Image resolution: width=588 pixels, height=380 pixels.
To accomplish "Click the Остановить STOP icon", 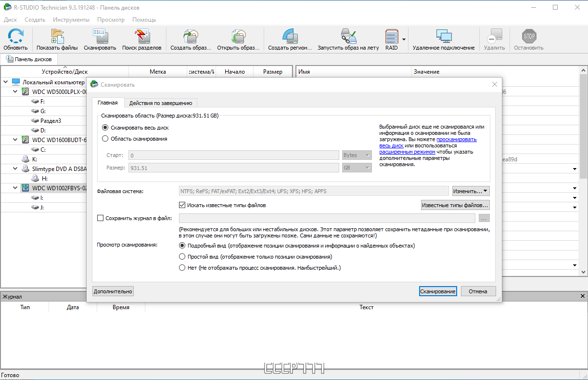I will (529, 37).
